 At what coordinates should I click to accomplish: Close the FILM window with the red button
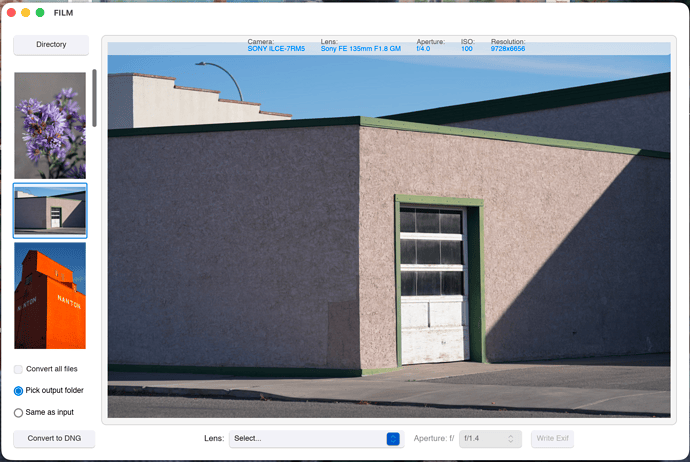click(11, 13)
